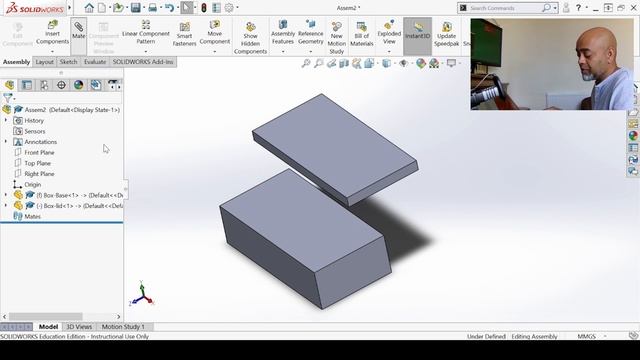The width and height of the screenshot is (640, 360).
Task: Click the Rebuild traffic light icon
Action: pos(204,8)
